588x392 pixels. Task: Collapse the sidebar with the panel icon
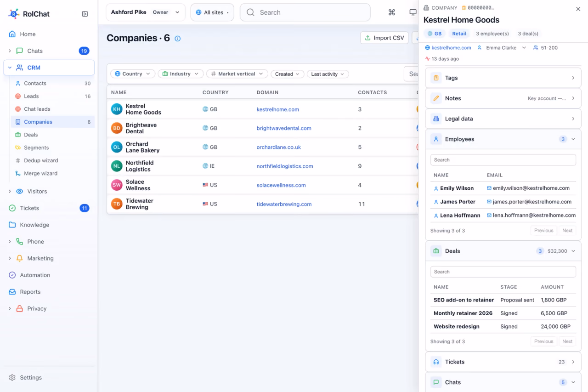click(85, 14)
